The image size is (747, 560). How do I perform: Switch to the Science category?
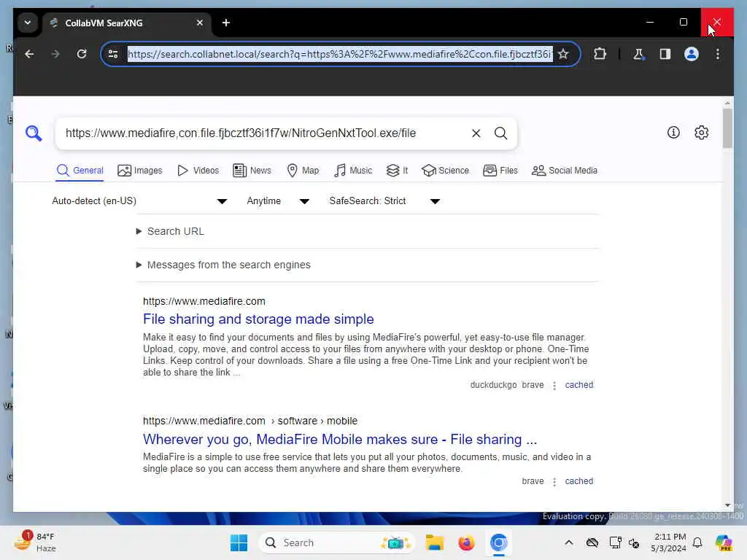point(446,171)
